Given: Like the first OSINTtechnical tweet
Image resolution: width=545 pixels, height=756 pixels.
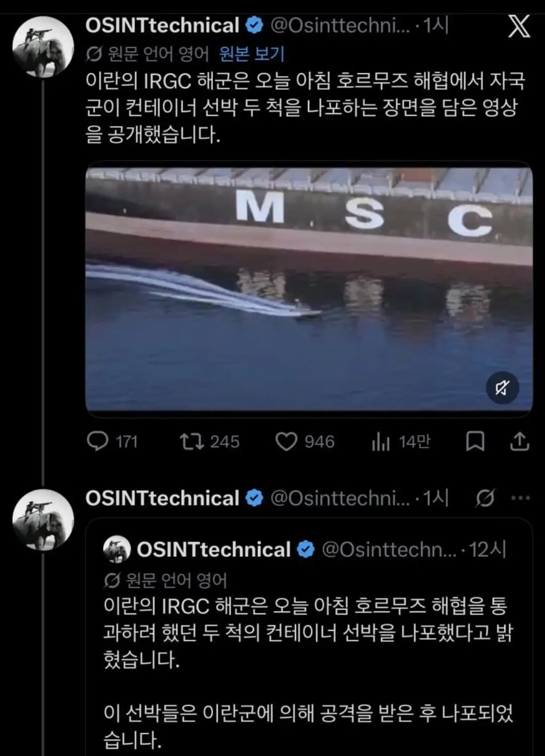Looking at the screenshot, I should (x=286, y=441).
